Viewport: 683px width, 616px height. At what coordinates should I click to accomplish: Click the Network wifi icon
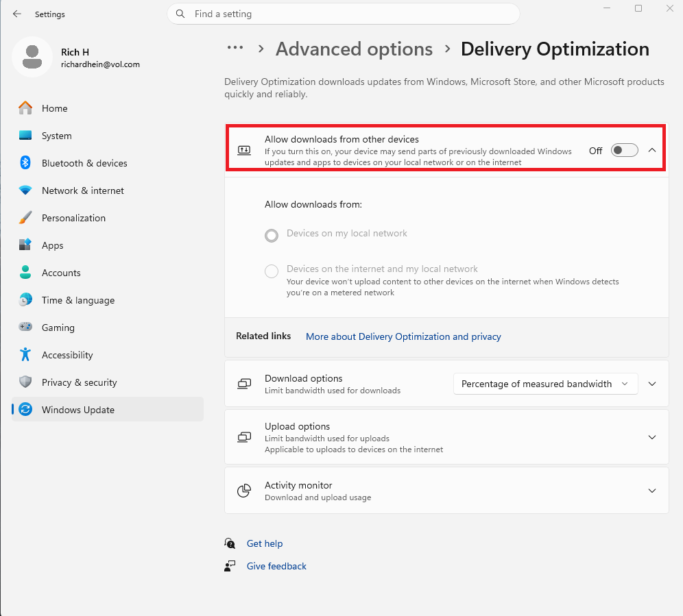coord(25,190)
